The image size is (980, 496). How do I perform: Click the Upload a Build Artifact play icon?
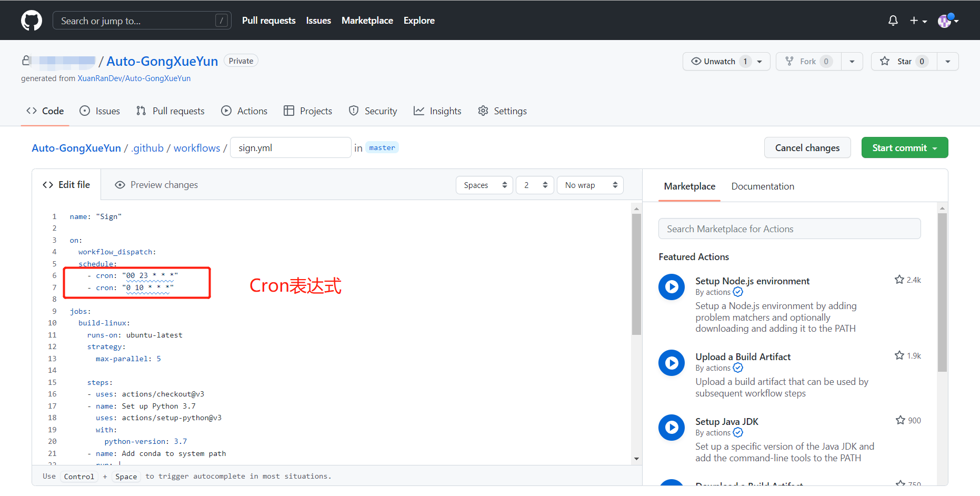point(672,363)
